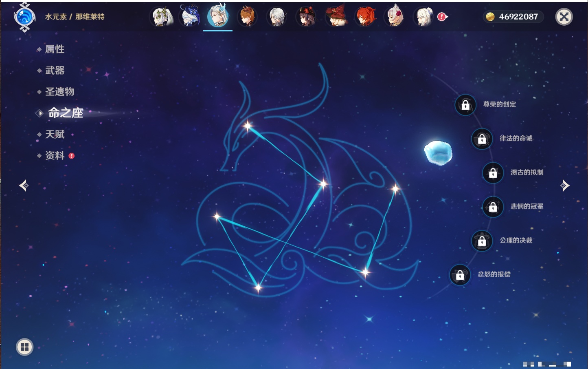Click the 46922087 Mora balance
This screenshot has height=369, width=588.
click(x=518, y=17)
